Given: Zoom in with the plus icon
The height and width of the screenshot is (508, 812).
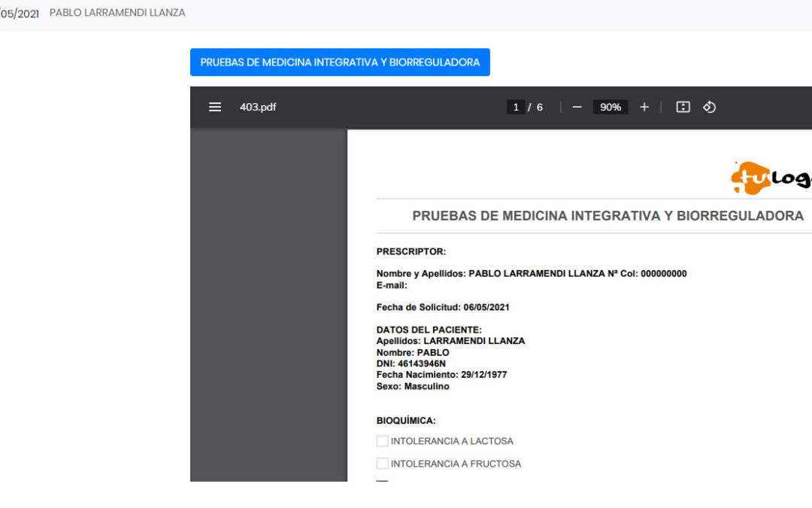Looking at the screenshot, I should [644, 108].
